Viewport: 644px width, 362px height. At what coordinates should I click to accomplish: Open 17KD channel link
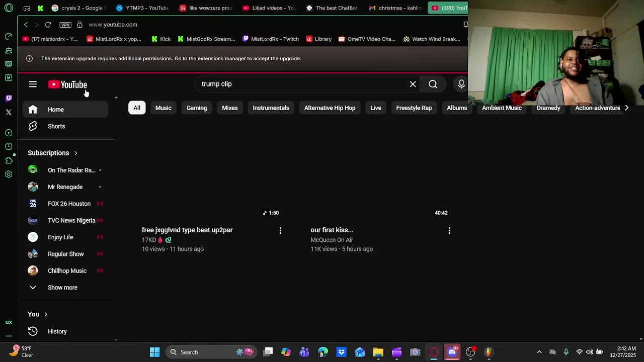[149, 240]
